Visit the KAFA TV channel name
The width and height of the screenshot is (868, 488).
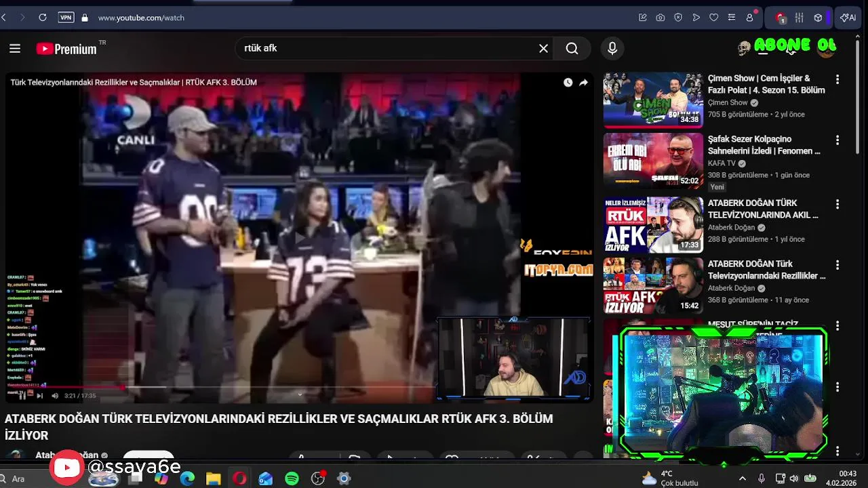point(722,163)
